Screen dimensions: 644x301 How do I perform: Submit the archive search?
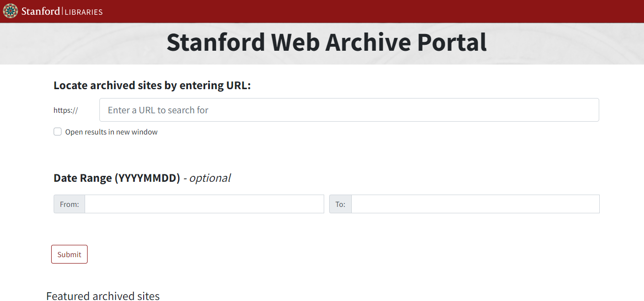click(x=69, y=254)
